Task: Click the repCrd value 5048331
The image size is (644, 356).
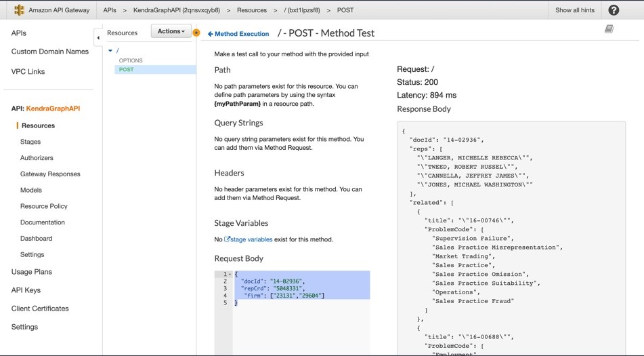Action: tap(286, 289)
